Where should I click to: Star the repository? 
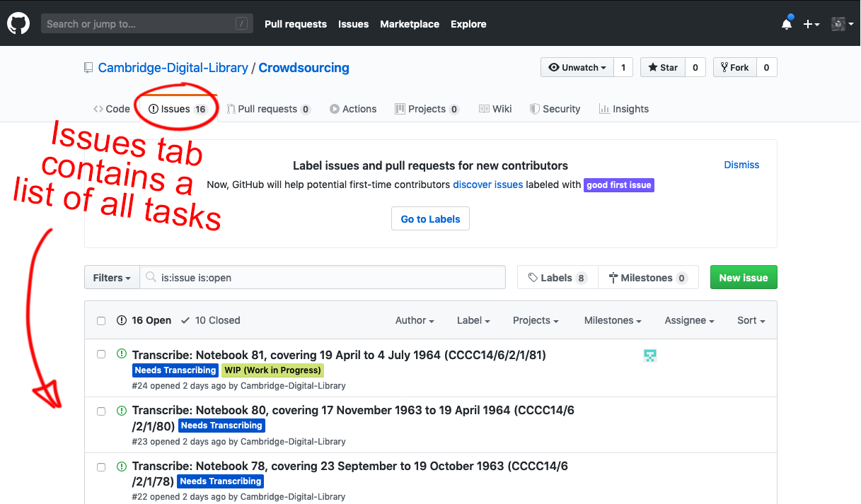coord(663,68)
